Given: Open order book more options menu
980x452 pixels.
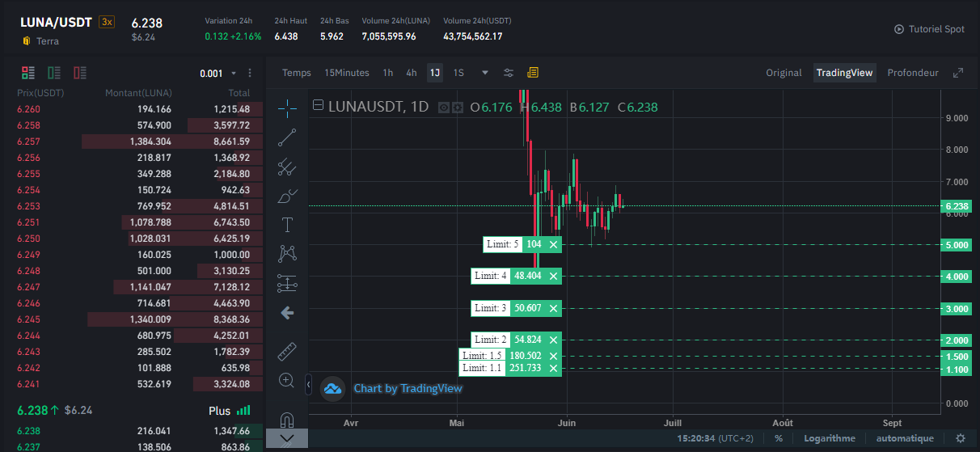Looking at the screenshot, I should [250, 73].
